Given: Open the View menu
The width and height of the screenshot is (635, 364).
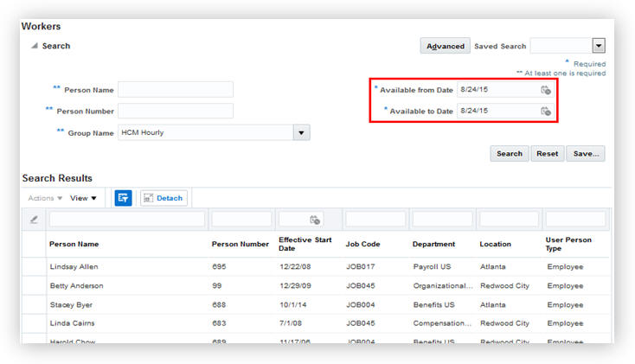Looking at the screenshot, I should tap(83, 198).
